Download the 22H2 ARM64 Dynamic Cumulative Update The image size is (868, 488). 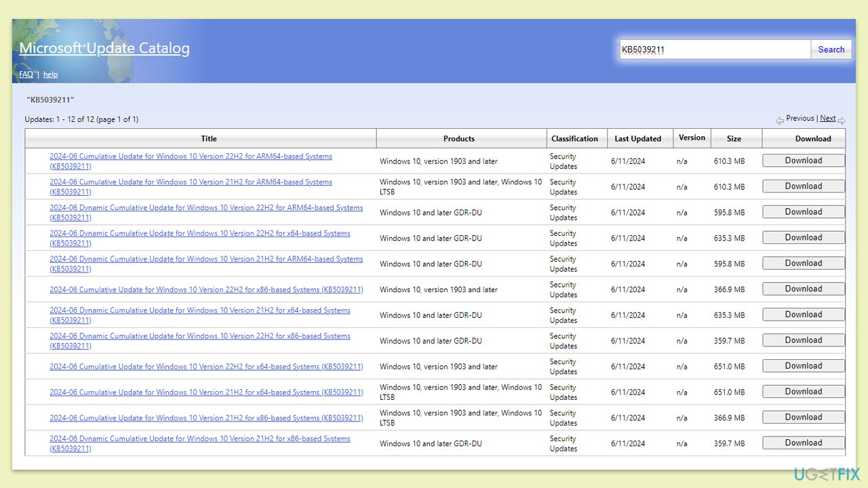click(804, 212)
